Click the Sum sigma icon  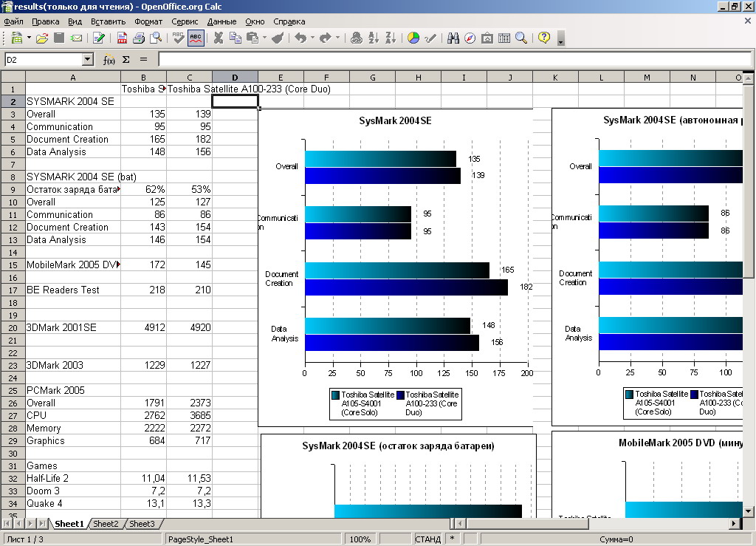[126, 60]
